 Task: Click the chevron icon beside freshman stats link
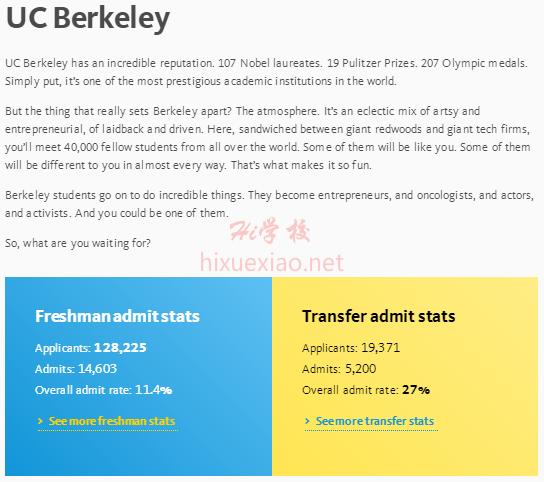[x=40, y=421]
